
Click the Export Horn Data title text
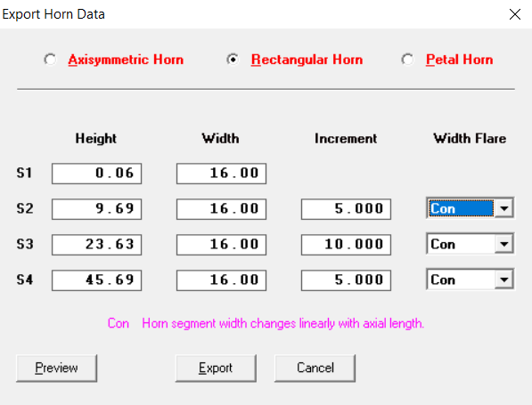53,14
